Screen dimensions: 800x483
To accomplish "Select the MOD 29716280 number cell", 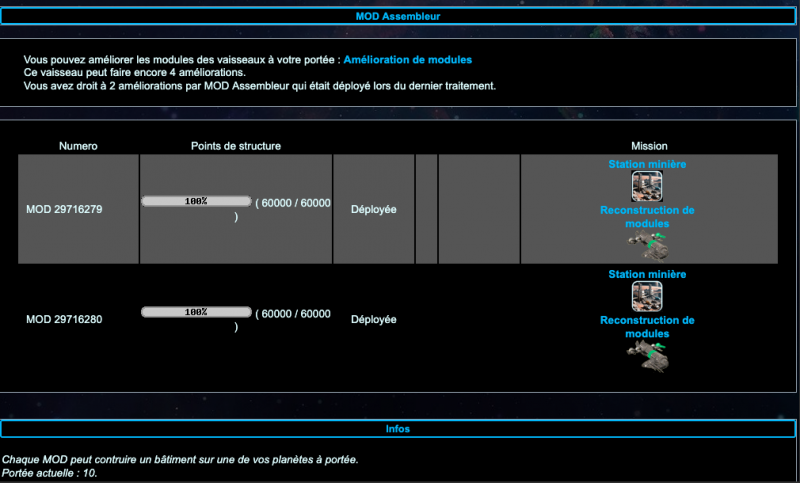I will point(78,319).
